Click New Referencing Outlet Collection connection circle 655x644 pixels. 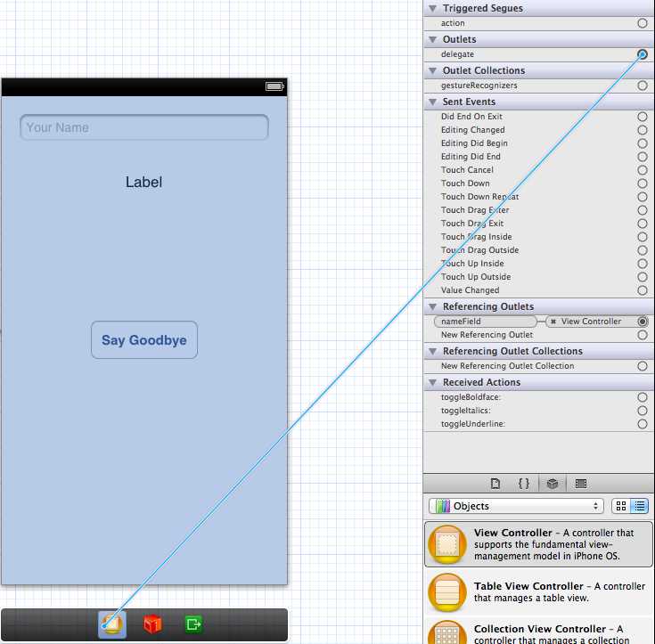643,366
